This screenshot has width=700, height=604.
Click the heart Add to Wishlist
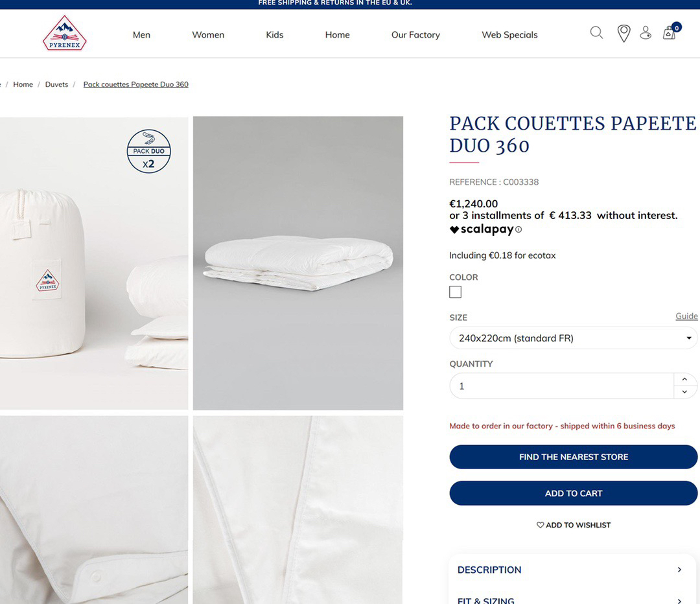(x=573, y=525)
